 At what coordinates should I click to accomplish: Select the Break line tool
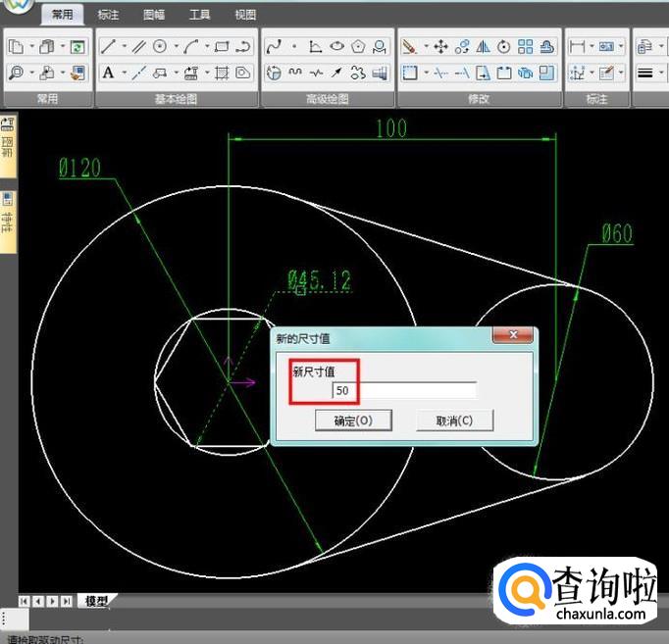[316, 73]
